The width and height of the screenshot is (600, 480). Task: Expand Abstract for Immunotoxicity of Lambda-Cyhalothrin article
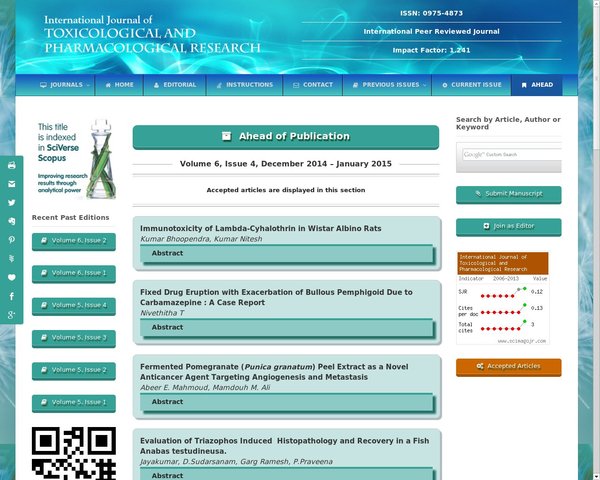pos(287,253)
